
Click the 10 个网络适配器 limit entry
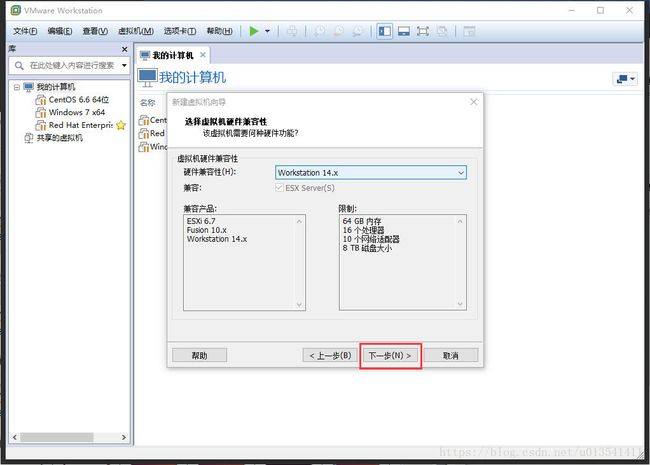coord(371,239)
